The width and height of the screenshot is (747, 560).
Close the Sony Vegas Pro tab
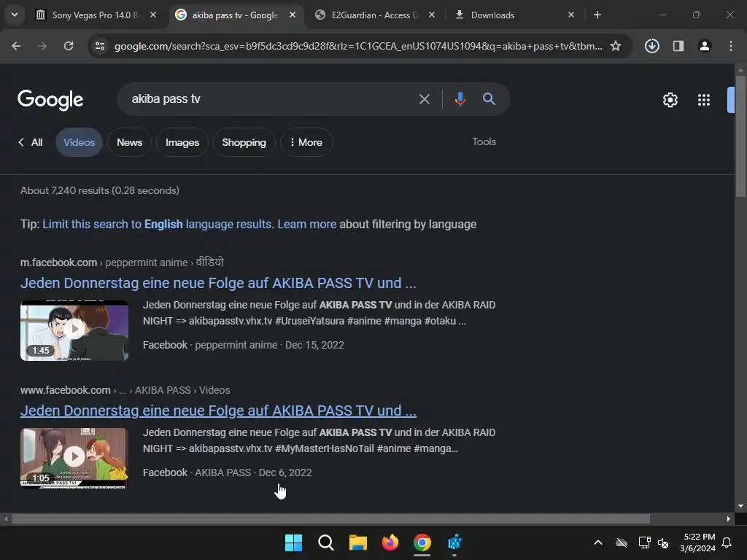click(153, 15)
